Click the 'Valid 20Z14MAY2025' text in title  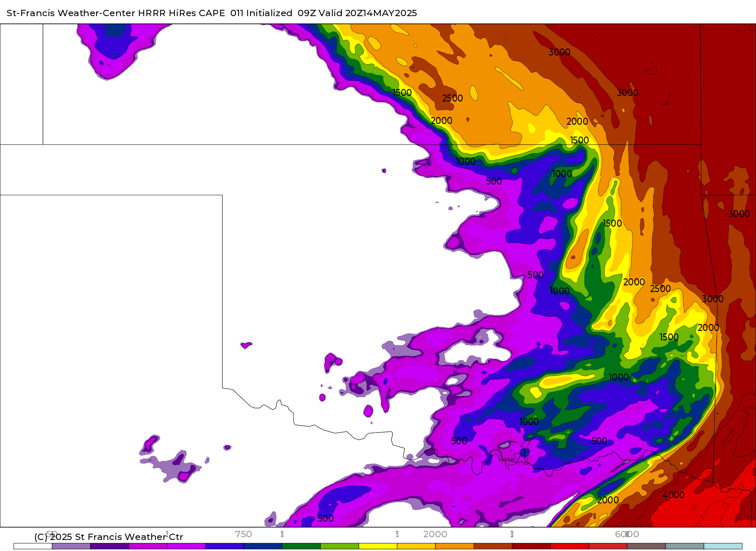click(x=368, y=13)
